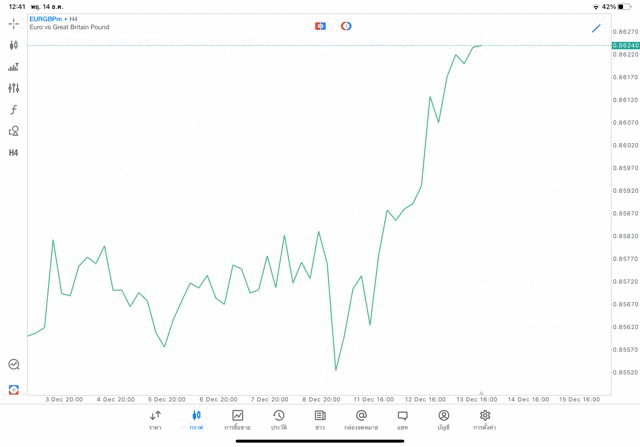Tap the red-blue circular icon above the chart

coord(346,26)
